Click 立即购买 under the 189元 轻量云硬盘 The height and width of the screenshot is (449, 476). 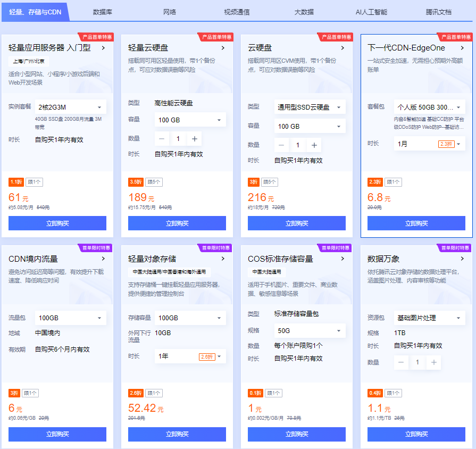(x=177, y=223)
